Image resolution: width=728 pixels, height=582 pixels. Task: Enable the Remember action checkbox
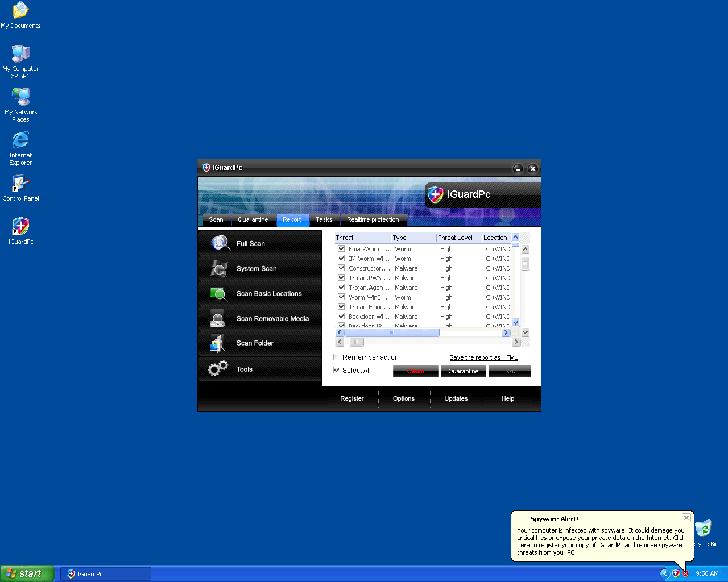click(x=337, y=357)
